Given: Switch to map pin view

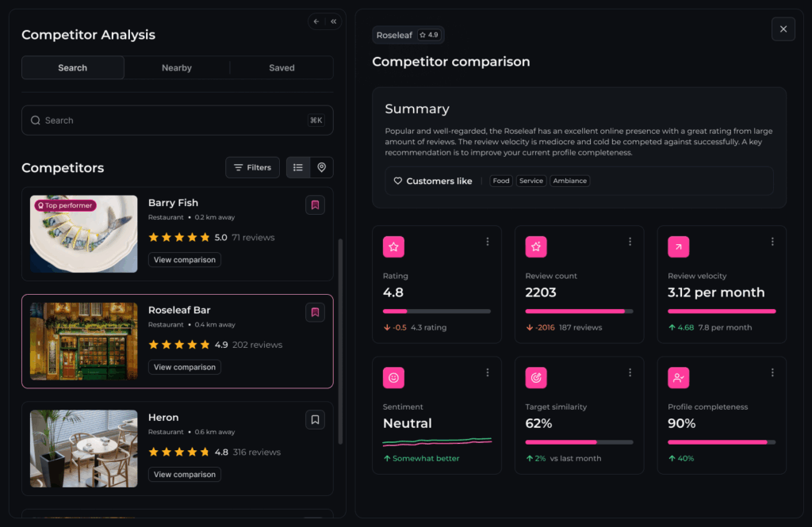Looking at the screenshot, I should tap(322, 168).
